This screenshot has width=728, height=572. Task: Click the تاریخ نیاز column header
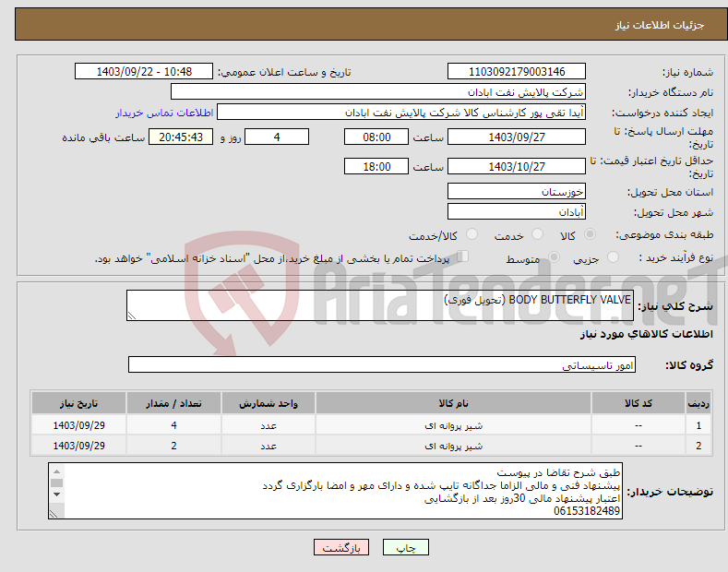click(79, 403)
